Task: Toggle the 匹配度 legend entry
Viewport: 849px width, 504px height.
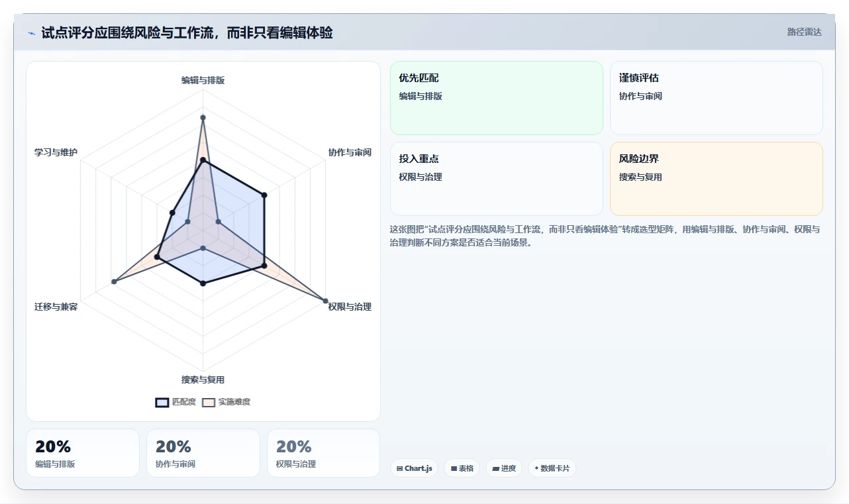Action: point(175,402)
